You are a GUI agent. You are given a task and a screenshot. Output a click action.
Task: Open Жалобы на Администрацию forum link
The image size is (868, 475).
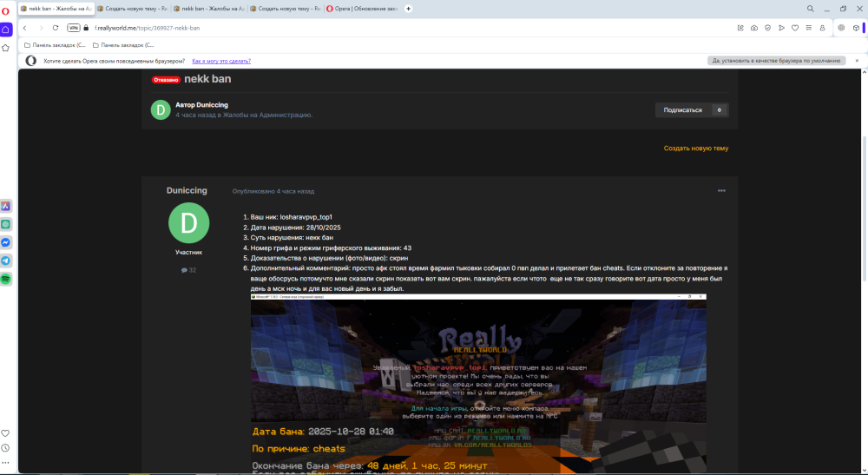tap(267, 115)
